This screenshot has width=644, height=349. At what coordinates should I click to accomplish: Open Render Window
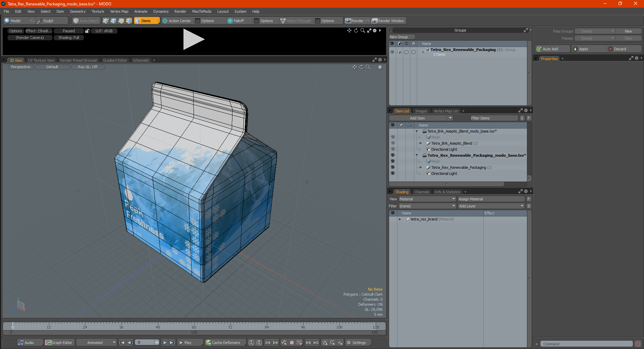[x=388, y=21]
